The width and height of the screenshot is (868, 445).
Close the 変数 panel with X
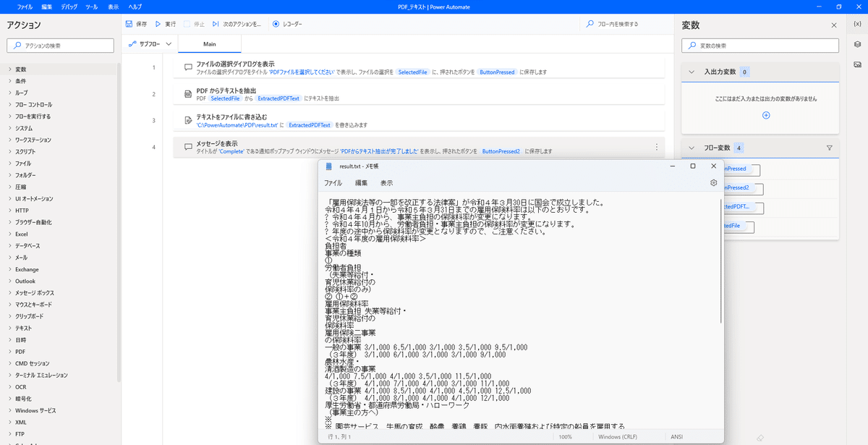coord(834,25)
